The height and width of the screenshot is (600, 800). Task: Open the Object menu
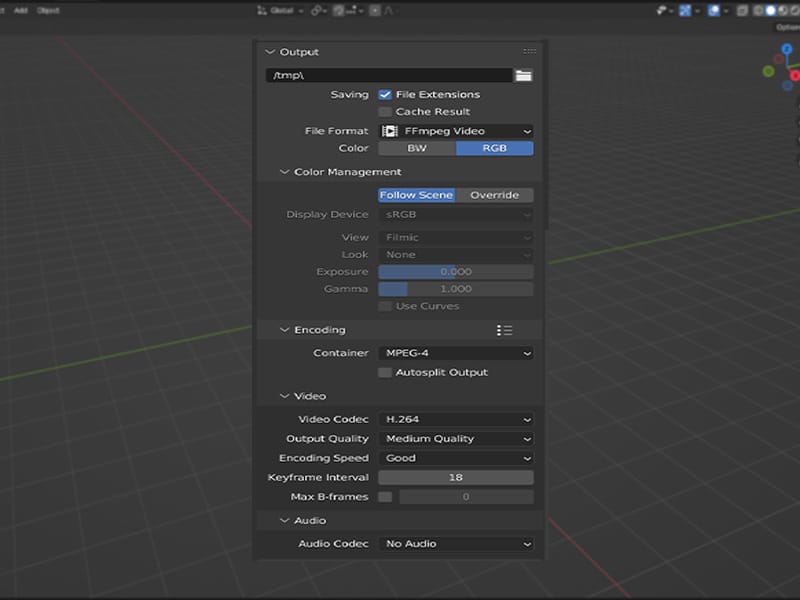(x=45, y=8)
